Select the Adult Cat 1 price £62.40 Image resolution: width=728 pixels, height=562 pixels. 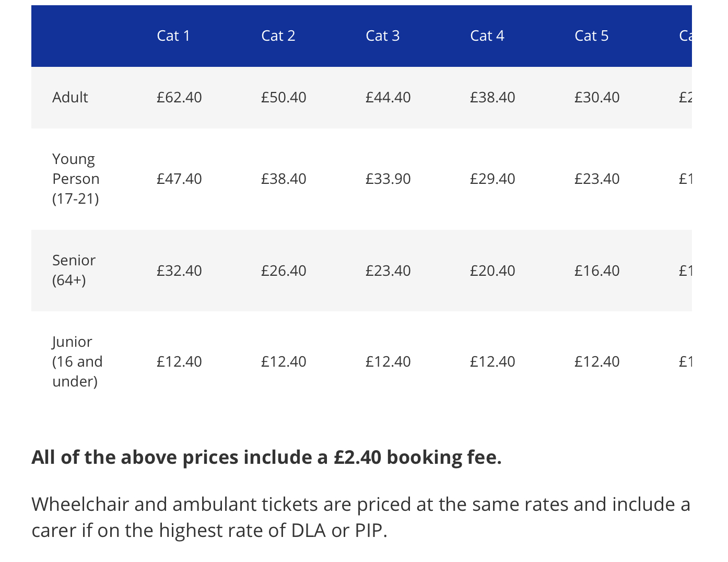click(179, 97)
